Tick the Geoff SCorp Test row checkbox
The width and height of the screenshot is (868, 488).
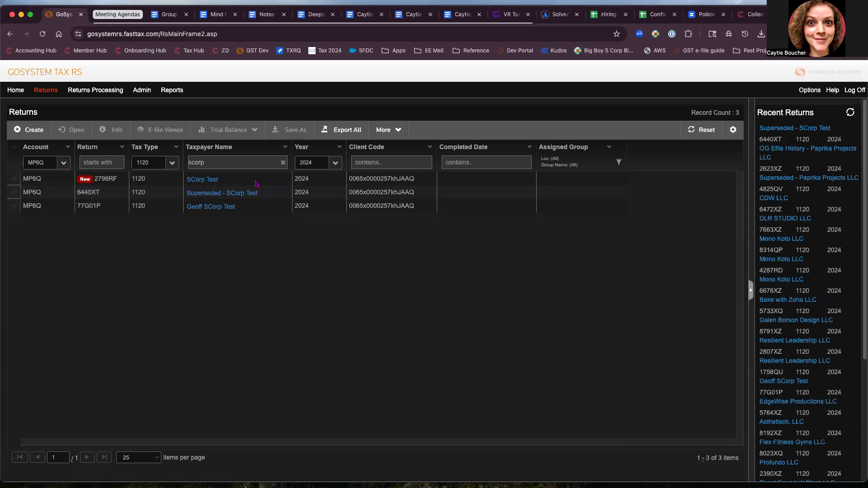[x=14, y=206]
